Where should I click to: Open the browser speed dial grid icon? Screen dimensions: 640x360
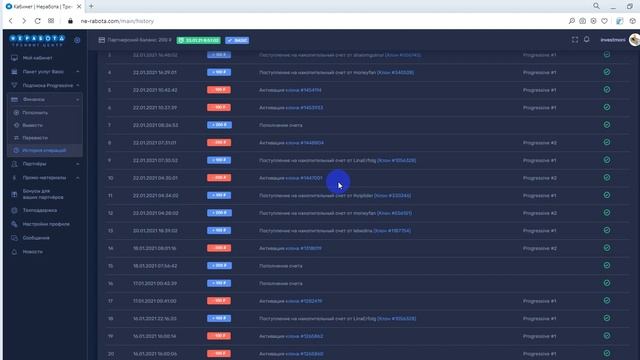[51, 21]
